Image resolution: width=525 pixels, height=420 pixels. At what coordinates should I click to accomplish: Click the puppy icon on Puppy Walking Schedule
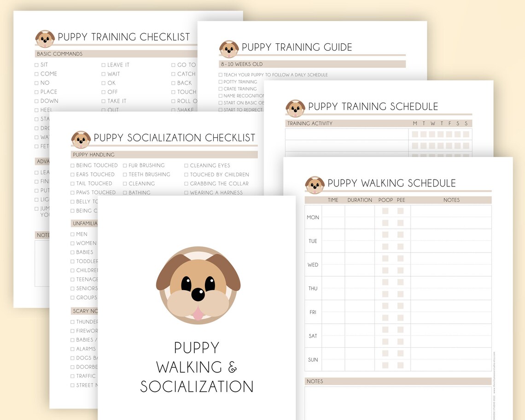click(315, 185)
